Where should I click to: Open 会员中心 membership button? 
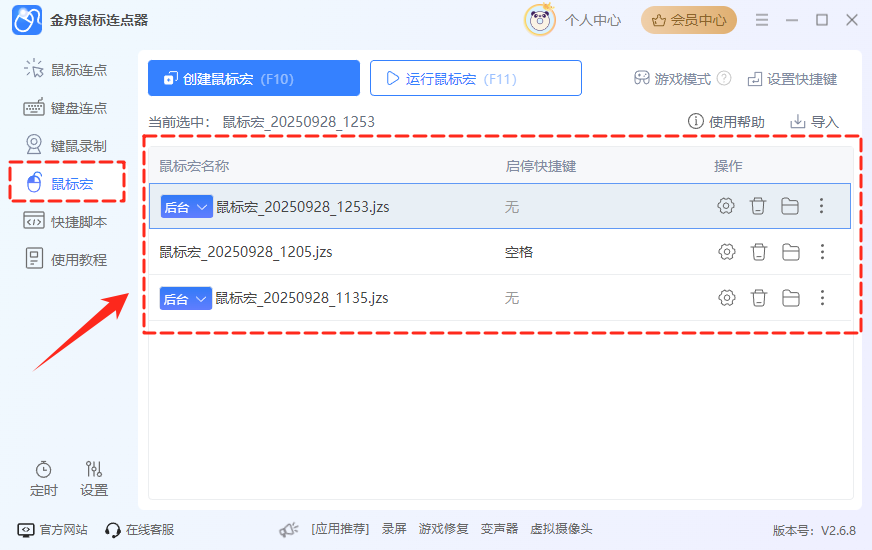click(x=688, y=20)
